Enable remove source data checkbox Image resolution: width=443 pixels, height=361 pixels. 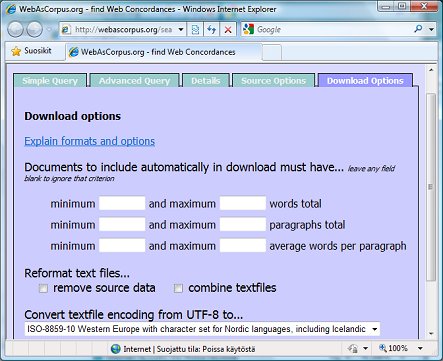(x=43, y=288)
